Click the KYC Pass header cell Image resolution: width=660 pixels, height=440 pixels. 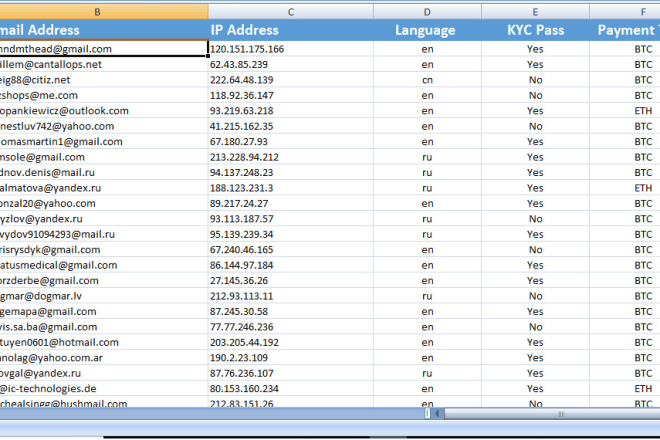pyautogui.click(x=535, y=30)
